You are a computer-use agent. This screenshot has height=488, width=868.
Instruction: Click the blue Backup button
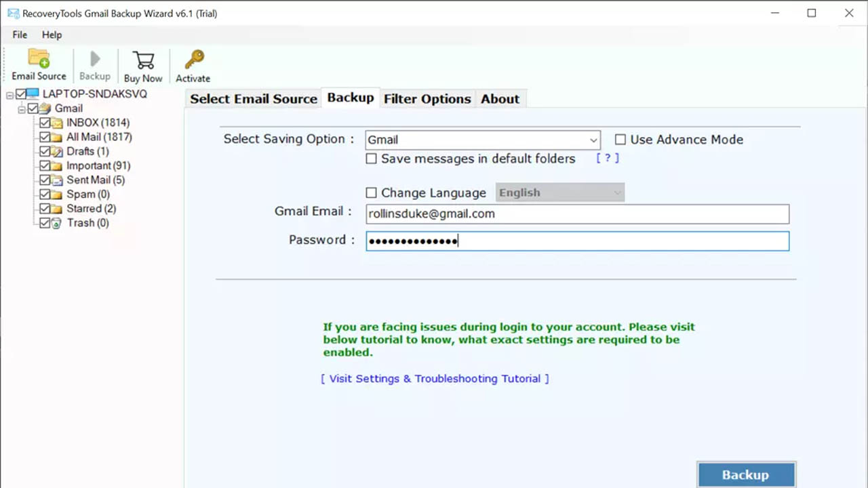[x=745, y=474]
